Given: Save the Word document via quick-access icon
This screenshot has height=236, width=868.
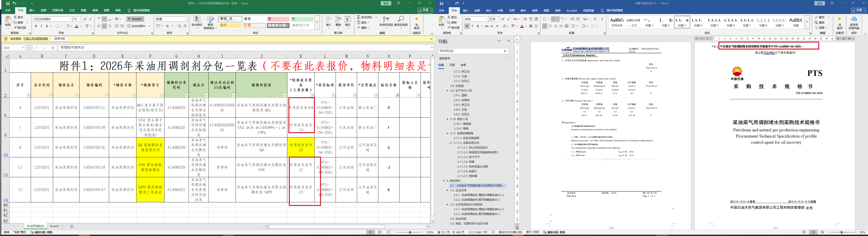Looking at the screenshot, I should click(x=441, y=3).
